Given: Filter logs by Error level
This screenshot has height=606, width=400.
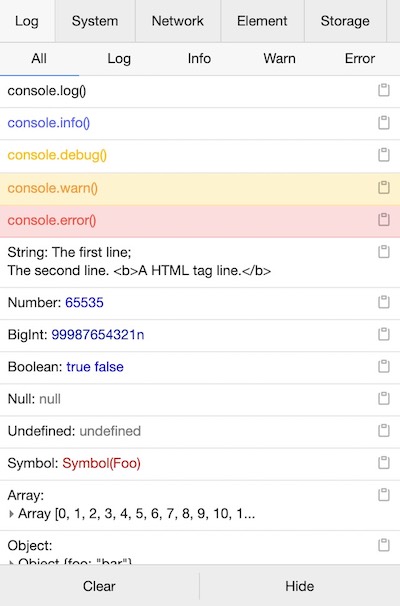Looking at the screenshot, I should coord(360,59).
